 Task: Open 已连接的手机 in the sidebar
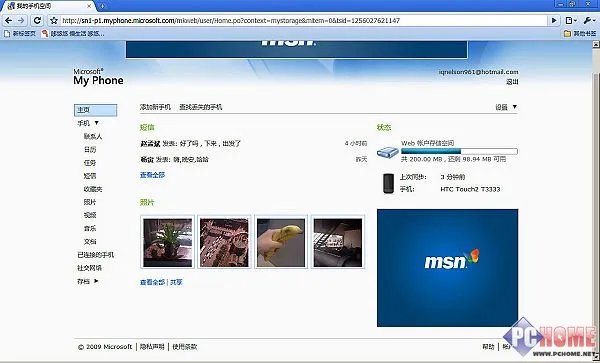pos(96,255)
